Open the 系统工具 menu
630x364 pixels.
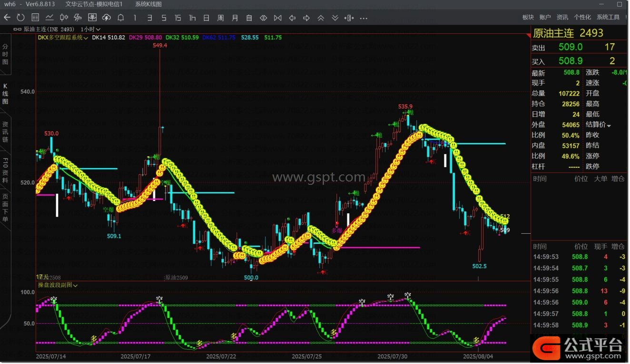click(x=608, y=17)
